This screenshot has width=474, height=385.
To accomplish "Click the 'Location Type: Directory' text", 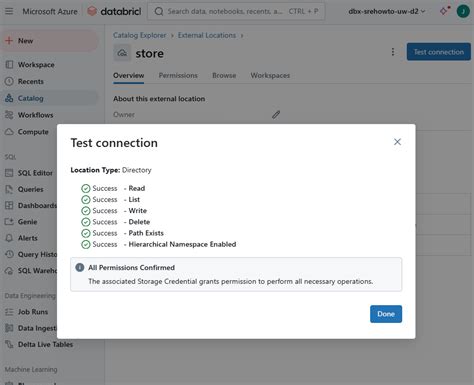I will [111, 170].
